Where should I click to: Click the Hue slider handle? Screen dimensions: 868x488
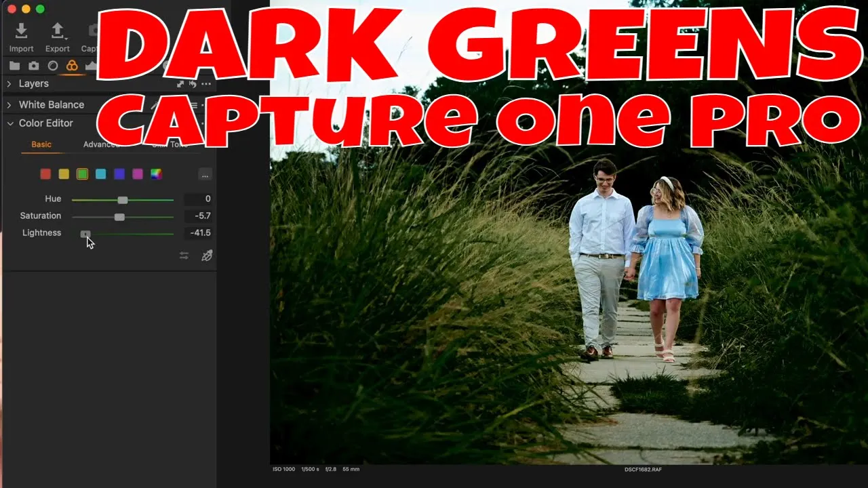(x=123, y=200)
